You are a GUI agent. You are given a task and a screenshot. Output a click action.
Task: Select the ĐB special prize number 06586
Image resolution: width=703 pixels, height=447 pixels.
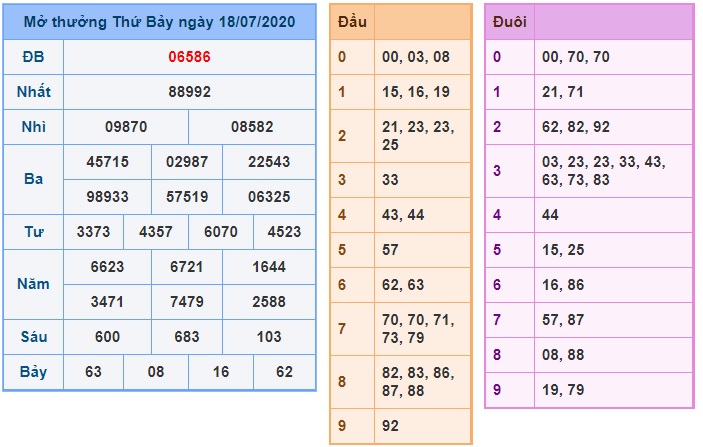pos(189,57)
